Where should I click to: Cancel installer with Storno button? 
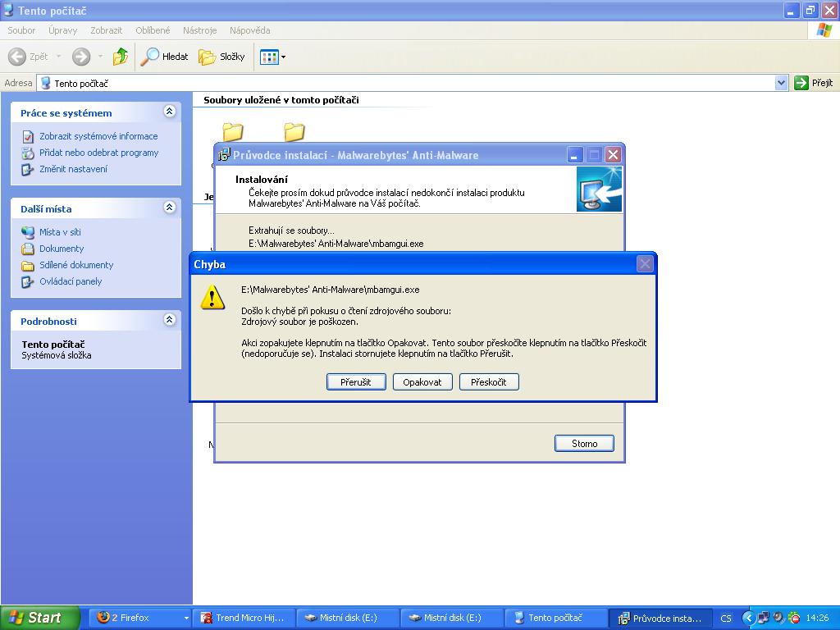point(584,444)
